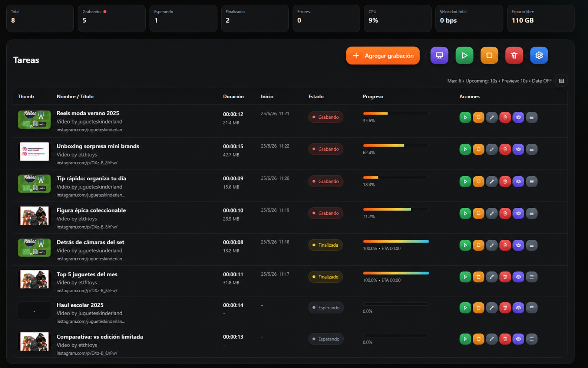This screenshot has width=588, height=368.
Task: Toggle preview eye for Detrás de cámaras row
Action: click(x=518, y=245)
